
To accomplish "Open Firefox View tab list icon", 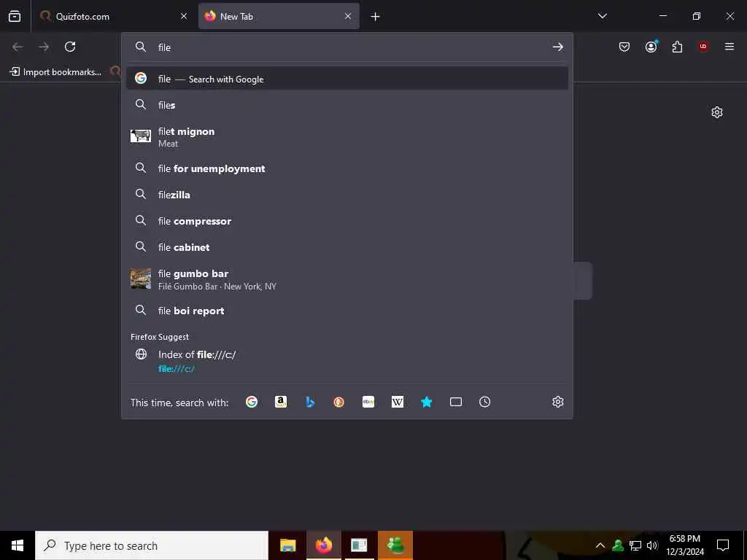I will (x=15, y=17).
